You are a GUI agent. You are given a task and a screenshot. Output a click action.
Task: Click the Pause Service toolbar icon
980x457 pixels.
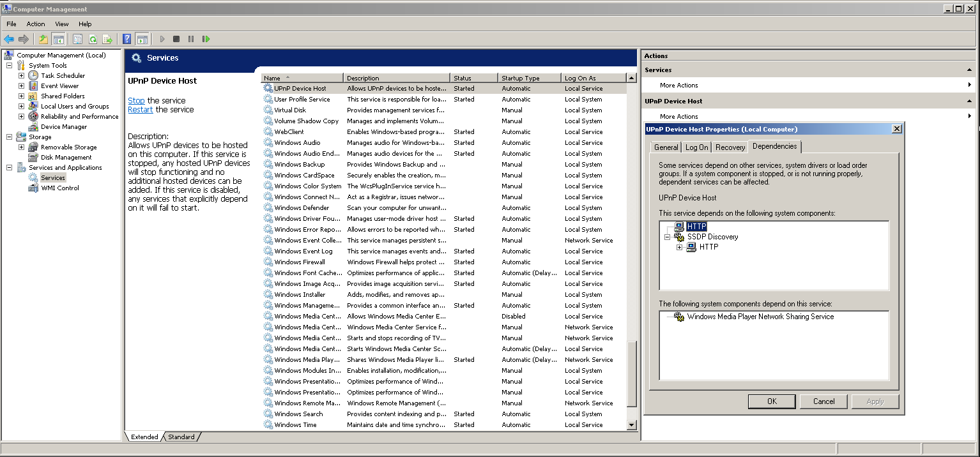(191, 39)
